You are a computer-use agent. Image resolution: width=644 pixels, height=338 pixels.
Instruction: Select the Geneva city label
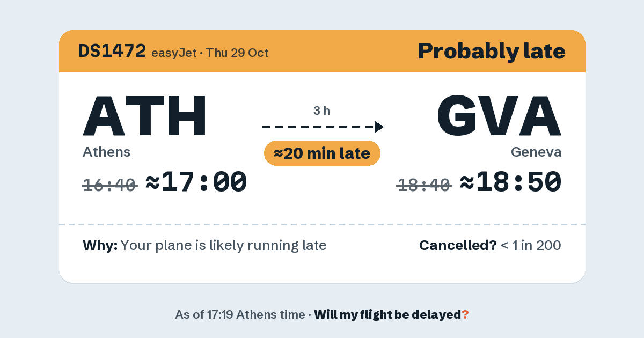(x=536, y=152)
